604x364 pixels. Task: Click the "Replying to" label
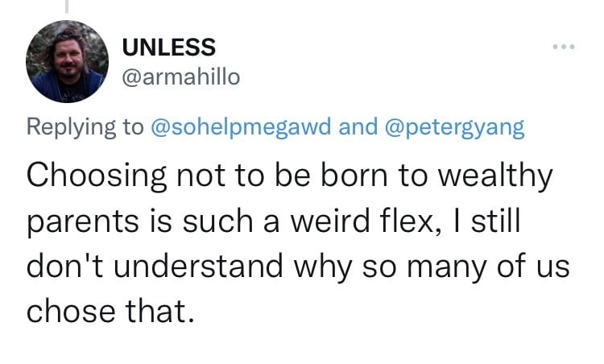[x=85, y=126]
